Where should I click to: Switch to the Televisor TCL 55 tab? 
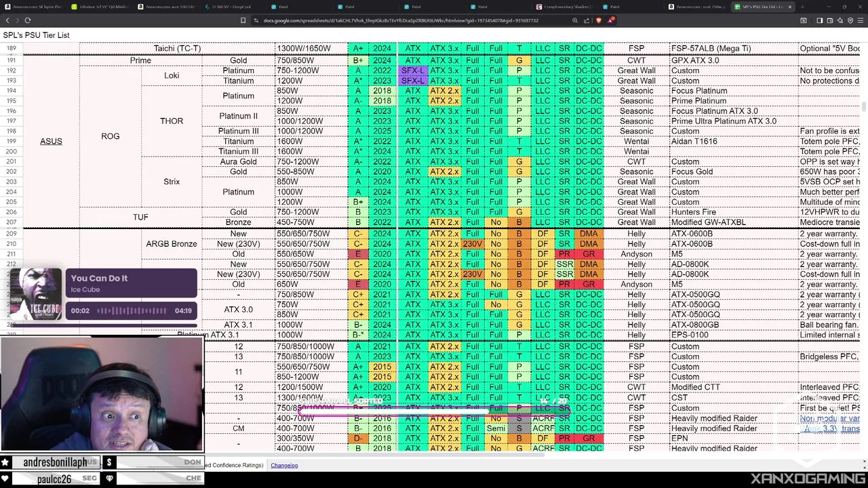(x=100, y=7)
